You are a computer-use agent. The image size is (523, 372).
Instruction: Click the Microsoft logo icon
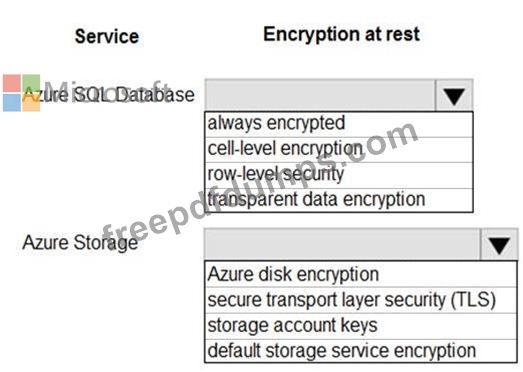click(22, 93)
